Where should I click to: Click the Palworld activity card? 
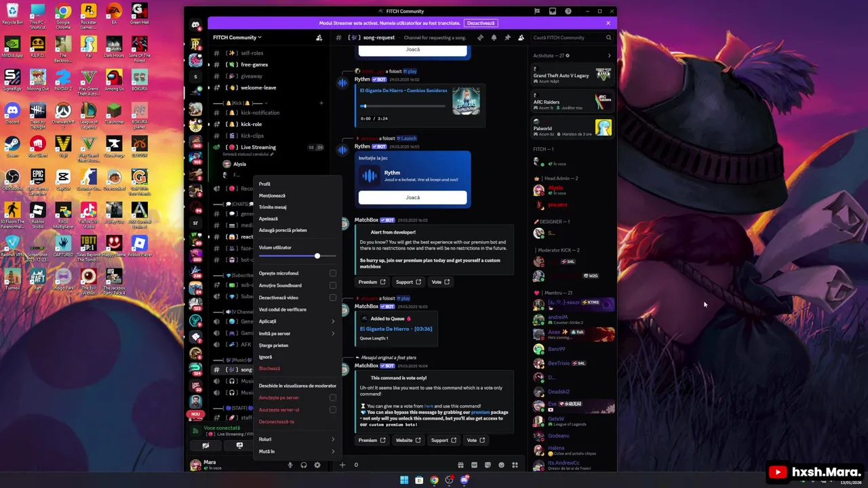572,128
